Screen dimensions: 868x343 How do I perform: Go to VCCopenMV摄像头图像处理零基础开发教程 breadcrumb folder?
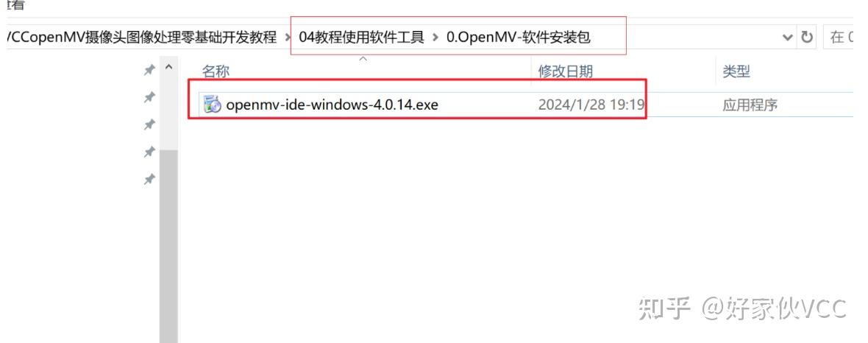(141, 38)
